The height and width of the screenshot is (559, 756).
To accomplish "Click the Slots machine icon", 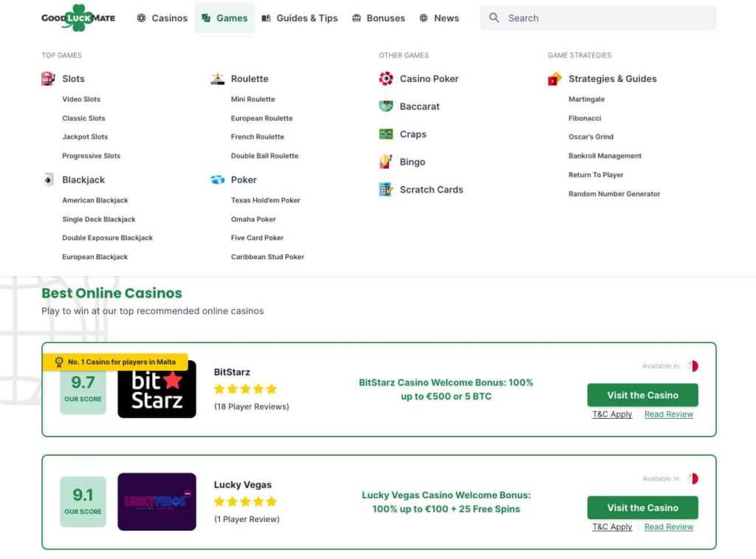I will click(x=48, y=78).
